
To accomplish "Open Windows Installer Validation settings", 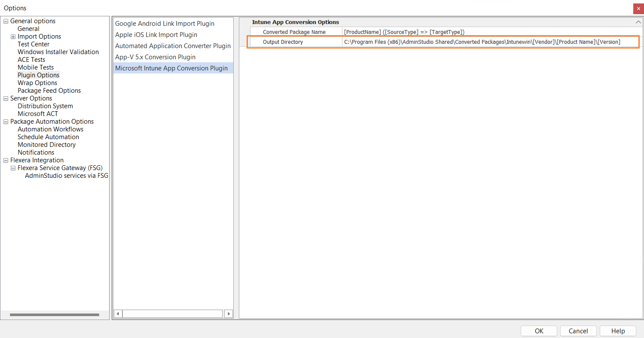I will point(58,52).
